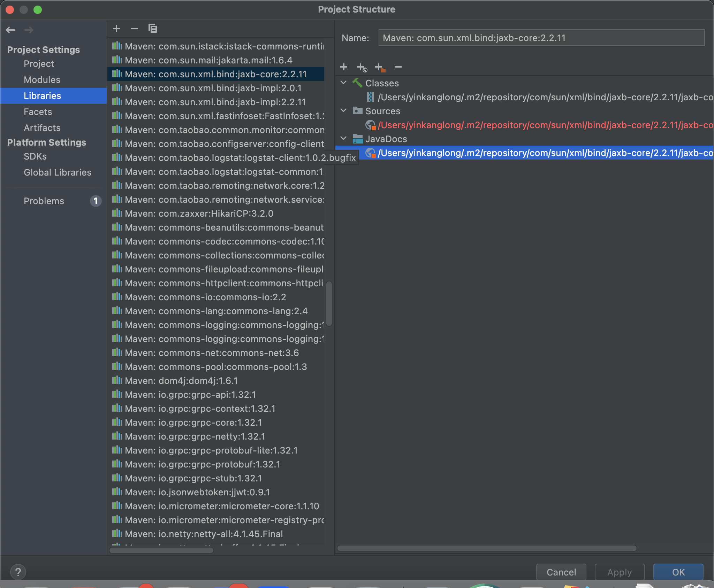This screenshot has width=714, height=588.
Task: Click the library Name input field
Action: (x=541, y=38)
